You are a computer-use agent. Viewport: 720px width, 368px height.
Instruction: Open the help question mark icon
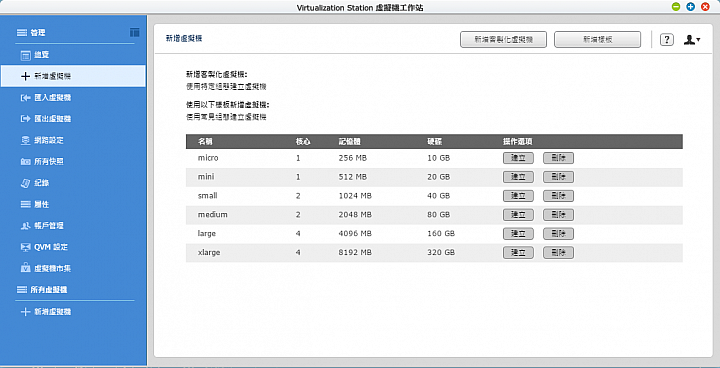[667, 40]
